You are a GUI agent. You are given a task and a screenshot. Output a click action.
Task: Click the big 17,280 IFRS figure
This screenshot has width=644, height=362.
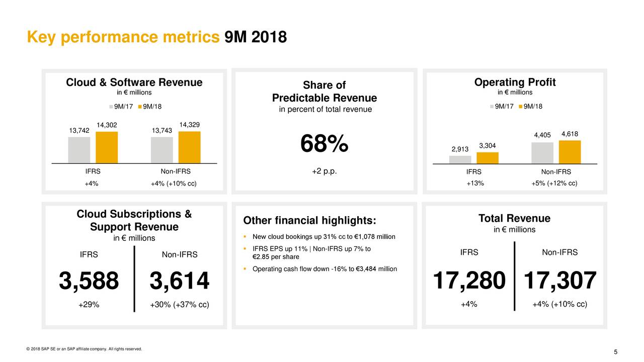(x=469, y=281)
